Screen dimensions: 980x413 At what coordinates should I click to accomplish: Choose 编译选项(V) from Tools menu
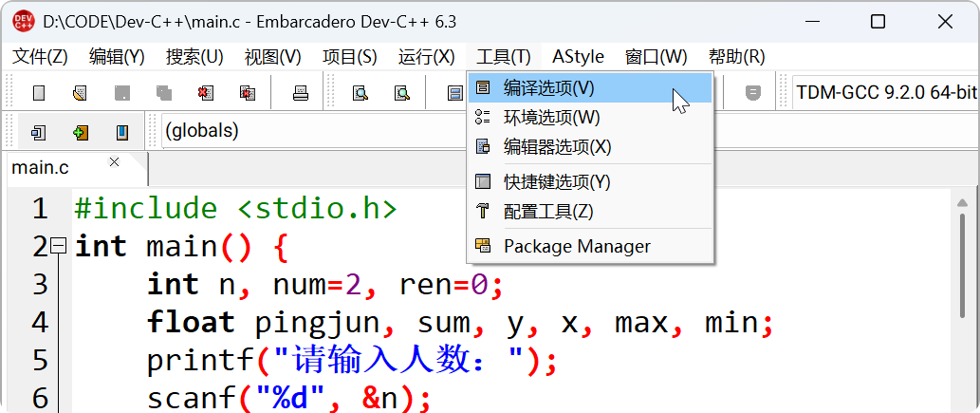tap(590, 88)
